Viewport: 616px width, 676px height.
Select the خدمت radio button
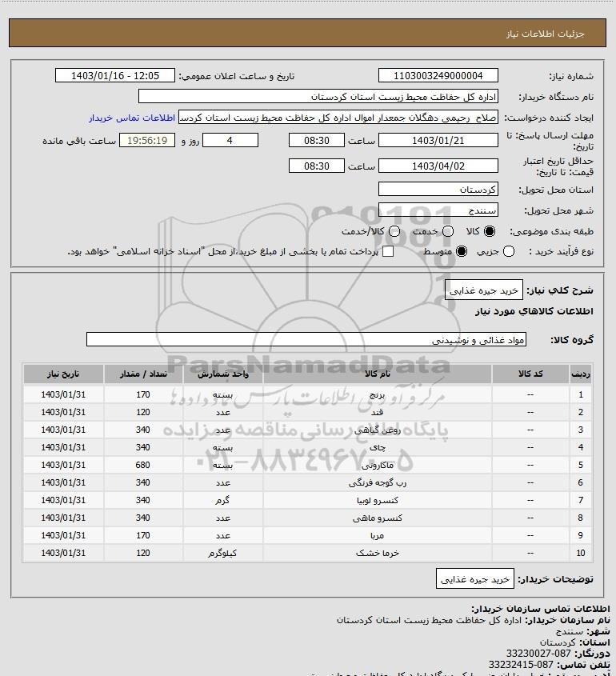[x=448, y=231]
